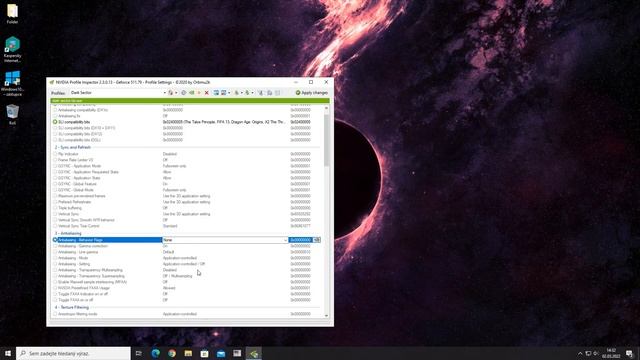Toggle the SLI compatibility bits setting marker
The image size is (640, 360).
55,122
